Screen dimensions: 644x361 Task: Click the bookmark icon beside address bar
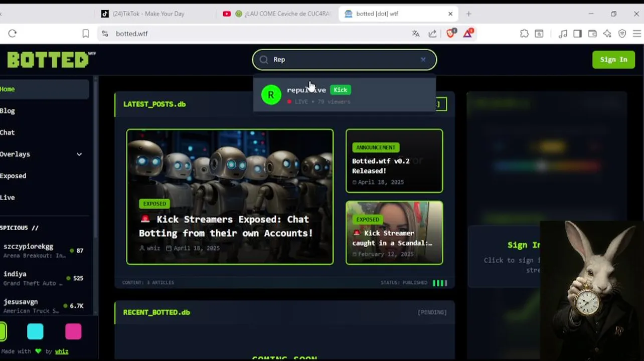[x=86, y=34]
